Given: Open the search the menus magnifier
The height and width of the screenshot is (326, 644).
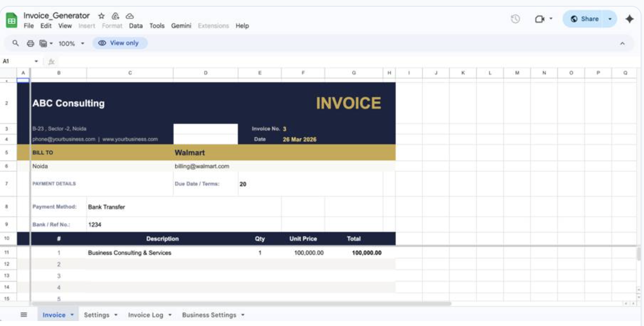Looking at the screenshot, I should pyautogui.click(x=16, y=43).
